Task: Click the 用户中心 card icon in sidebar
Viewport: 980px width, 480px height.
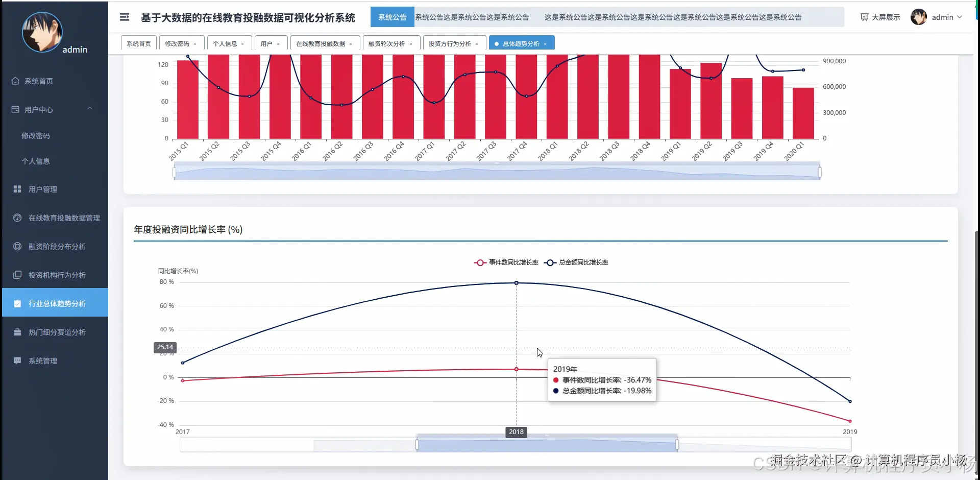Action: tap(15, 109)
